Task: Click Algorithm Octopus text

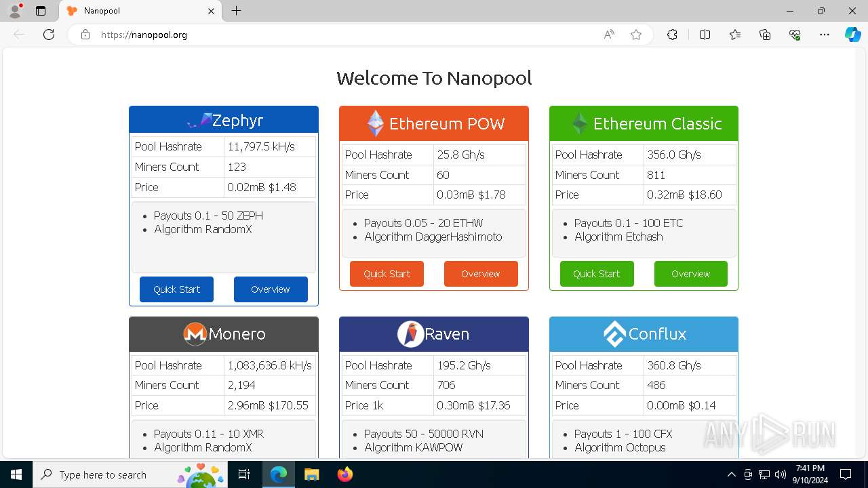Action: pos(620,447)
